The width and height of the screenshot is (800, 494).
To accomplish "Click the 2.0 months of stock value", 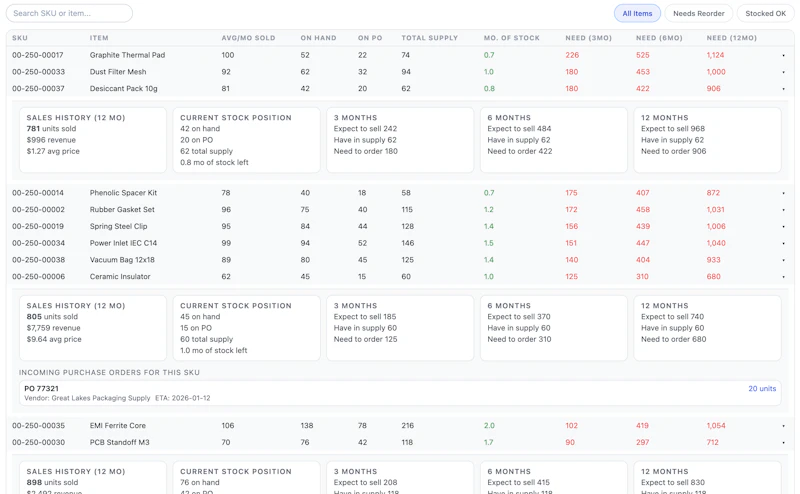I will (x=489, y=426).
